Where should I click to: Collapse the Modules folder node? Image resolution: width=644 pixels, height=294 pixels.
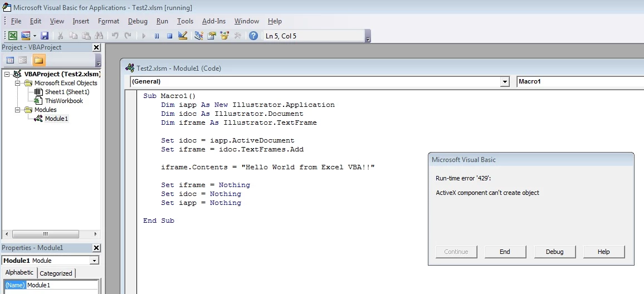coord(18,110)
